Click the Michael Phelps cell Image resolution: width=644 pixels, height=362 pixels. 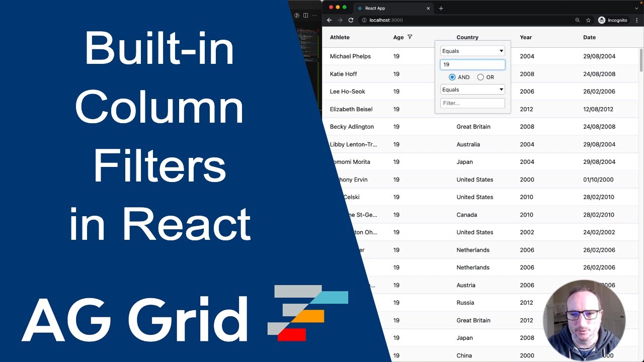tap(350, 56)
